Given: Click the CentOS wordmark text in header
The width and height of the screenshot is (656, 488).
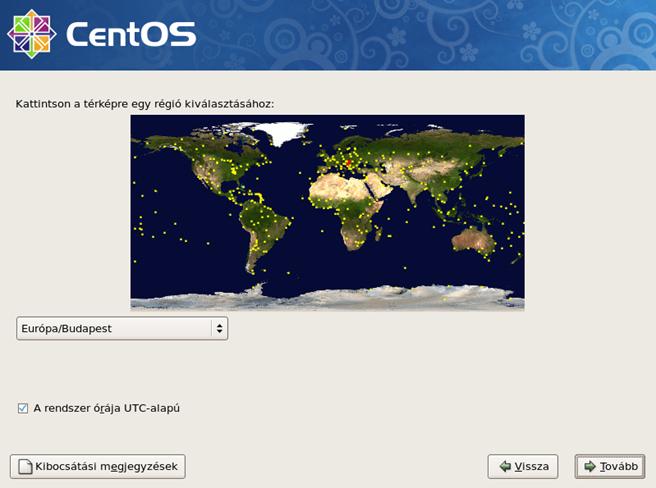Looking at the screenshot, I should click(x=130, y=35).
